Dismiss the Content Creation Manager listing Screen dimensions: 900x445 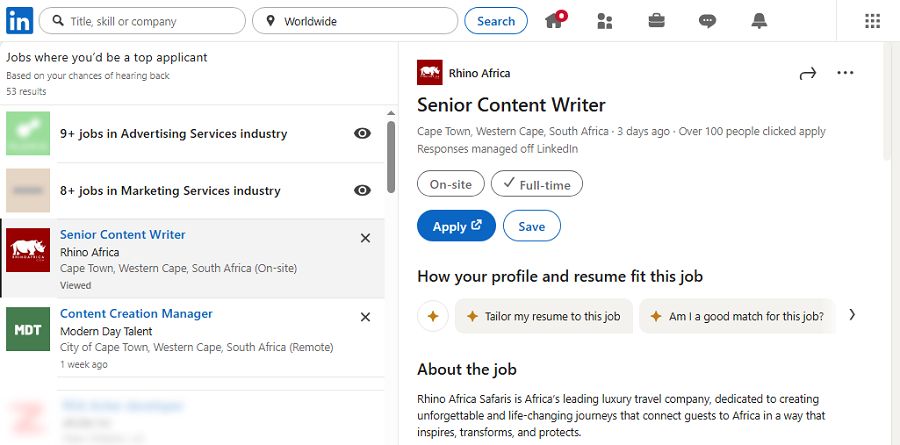[x=365, y=317]
